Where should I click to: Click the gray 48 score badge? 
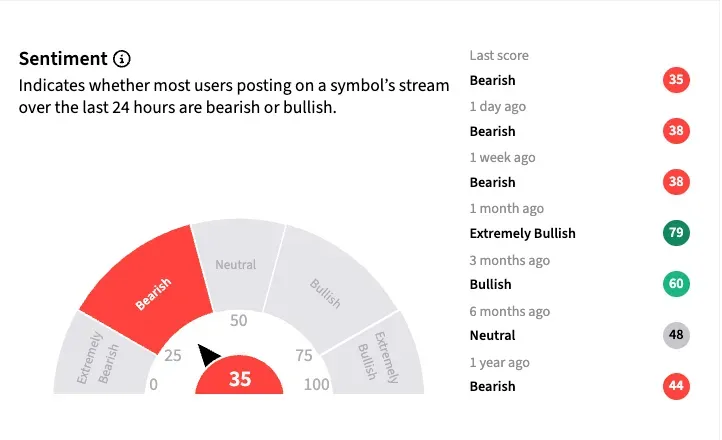click(x=677, y=335)
